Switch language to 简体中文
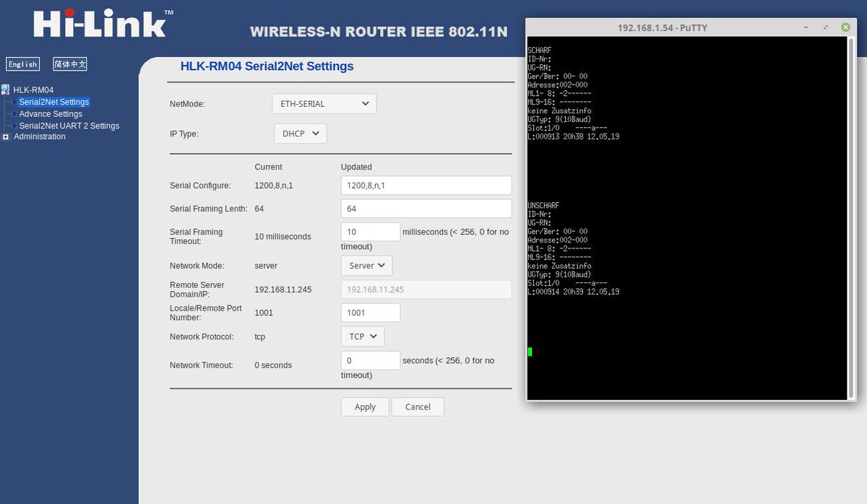This screenshot has width=867, height=504. tap(70, 64)
